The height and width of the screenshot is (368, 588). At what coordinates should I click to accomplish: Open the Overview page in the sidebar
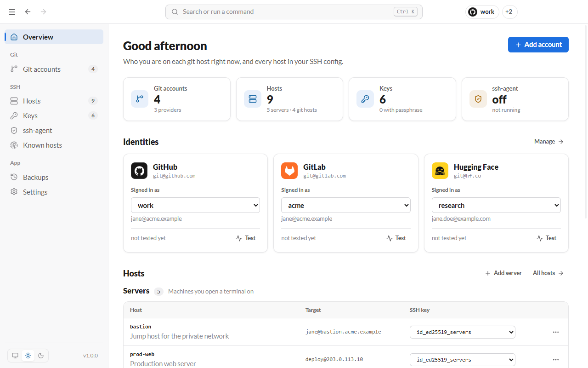[x=54, y=37]
